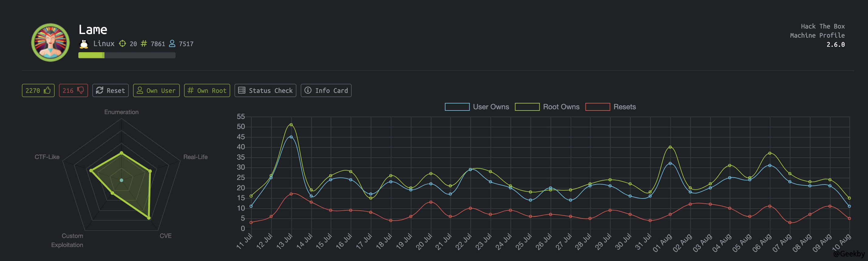Image resolution: width=868 pixels, height=261 pixels.
Task: Run the Status Check button
Action: [265, 90]
